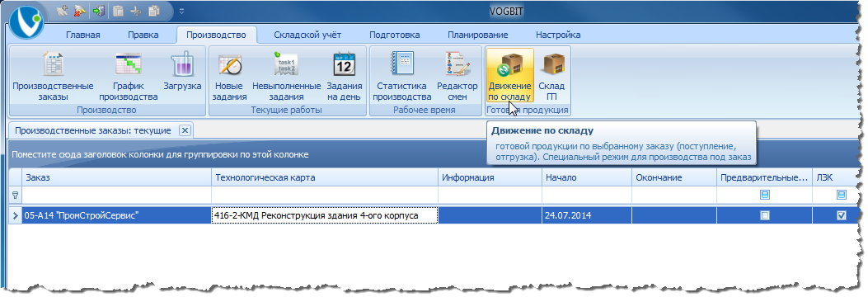868x297 pixels.
Task: Switch to the Складской учёт tab
Action: point(307,35)
